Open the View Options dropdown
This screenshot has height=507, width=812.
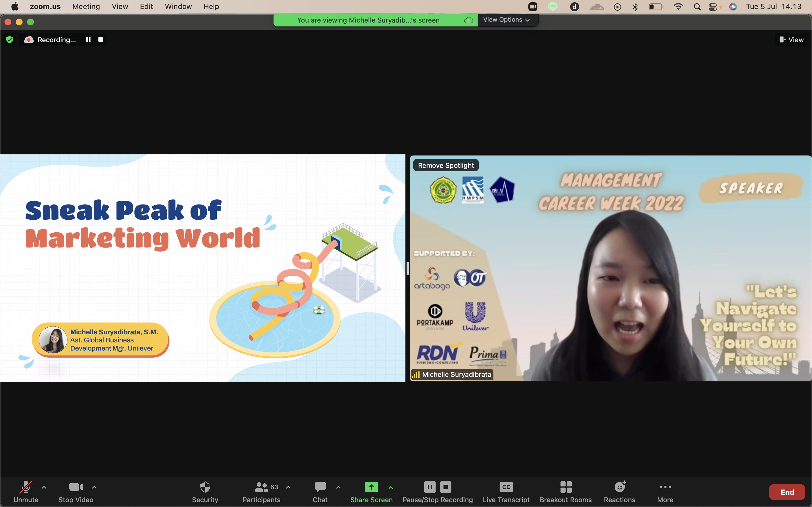click(507, 20)
